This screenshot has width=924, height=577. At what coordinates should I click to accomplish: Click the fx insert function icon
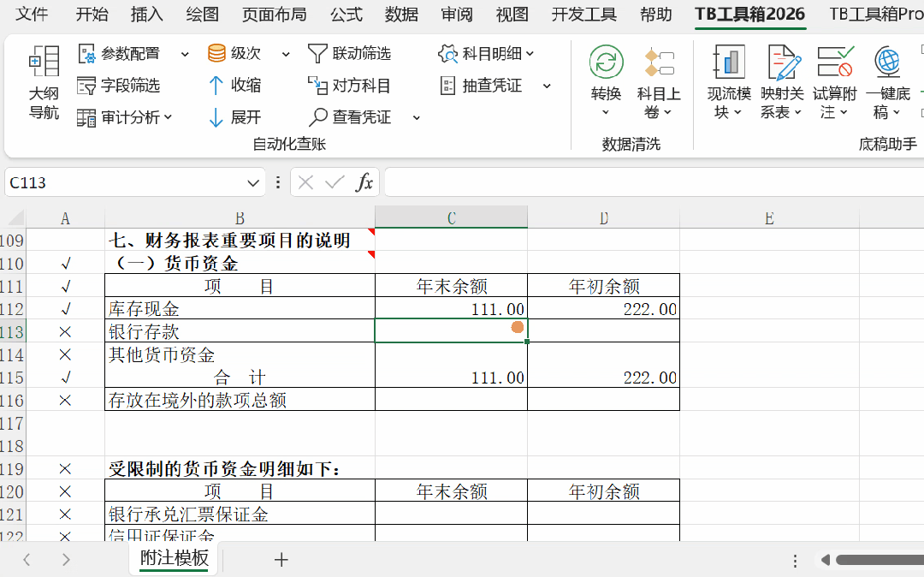click(x=364, y=182)
